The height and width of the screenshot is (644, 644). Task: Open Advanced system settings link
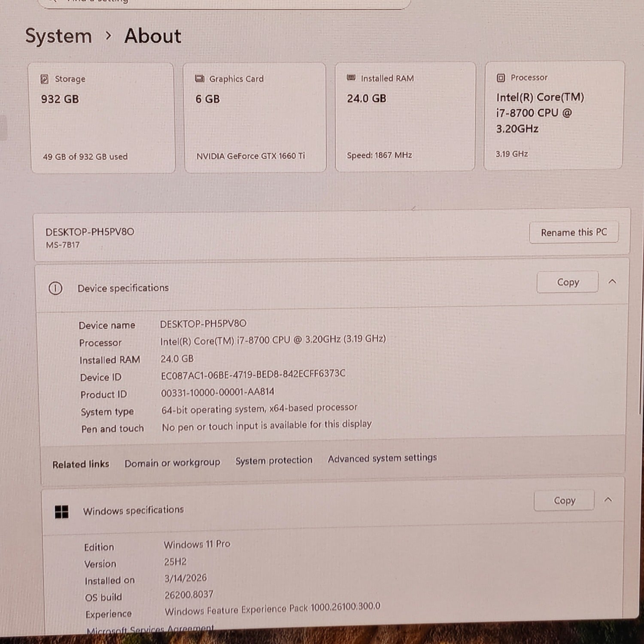coord(382,458)
